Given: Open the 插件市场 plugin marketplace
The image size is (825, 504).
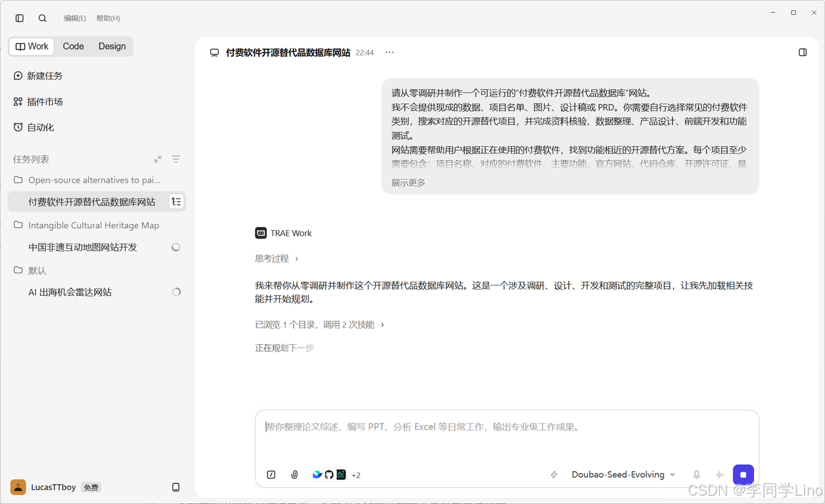Looking at the screenshot, I should coord(38,102).
